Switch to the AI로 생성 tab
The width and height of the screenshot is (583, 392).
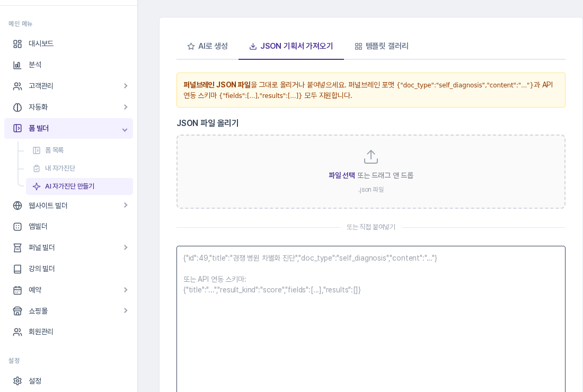point(207,47)
